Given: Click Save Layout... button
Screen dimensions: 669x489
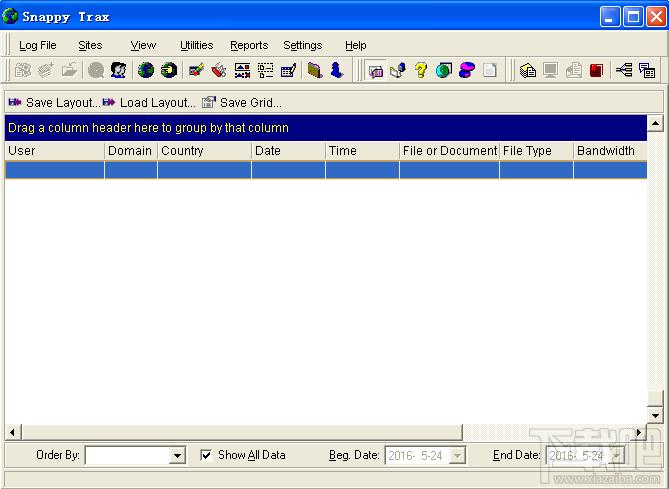Looking at the screenshot, I should coord(54,102).
